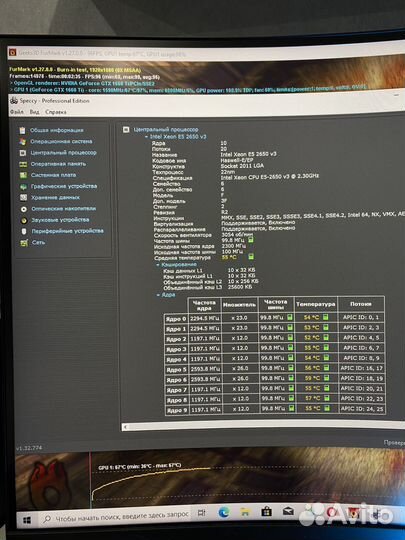Click the 25600 КБ L3 cache value
The height and width of the screenshot is (540, 405).
[x=239, y=287]
